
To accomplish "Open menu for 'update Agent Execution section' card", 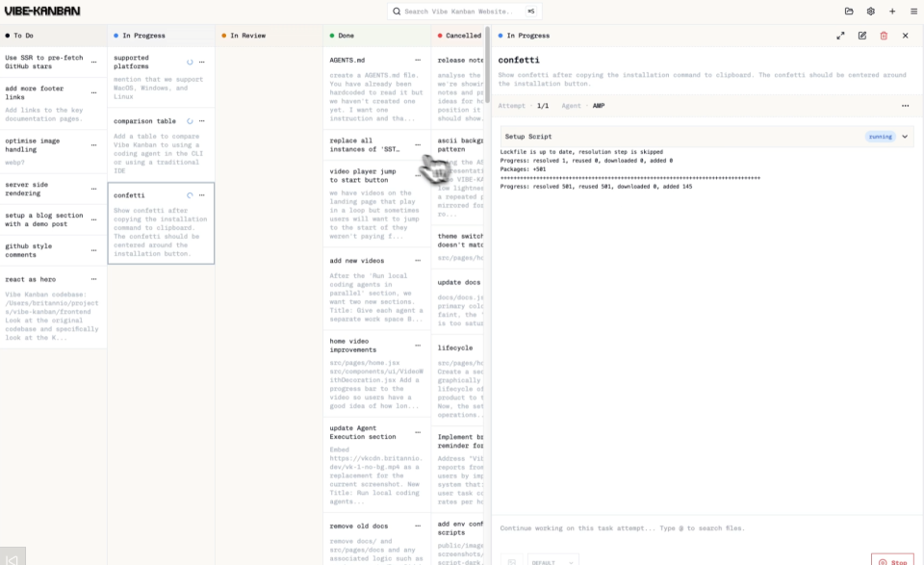I will (418, 432).
